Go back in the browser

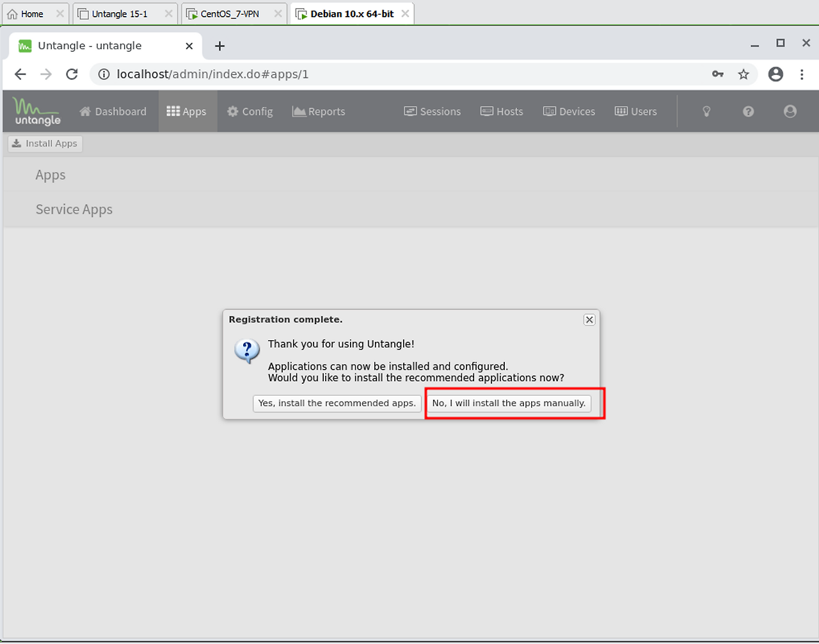(20, 74)
